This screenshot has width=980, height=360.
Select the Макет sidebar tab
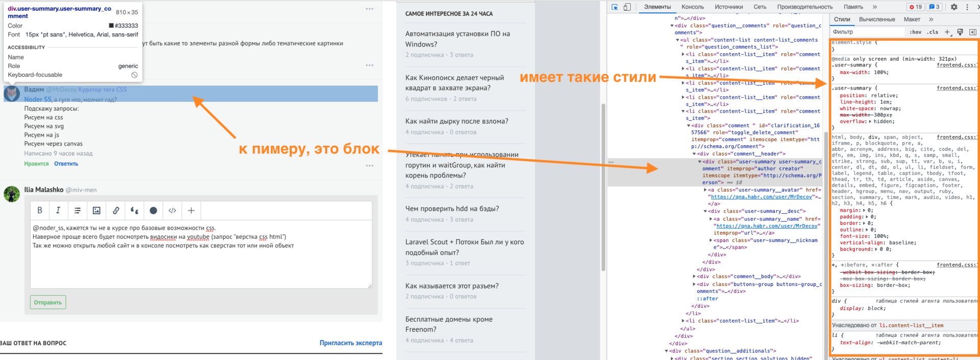912,19
